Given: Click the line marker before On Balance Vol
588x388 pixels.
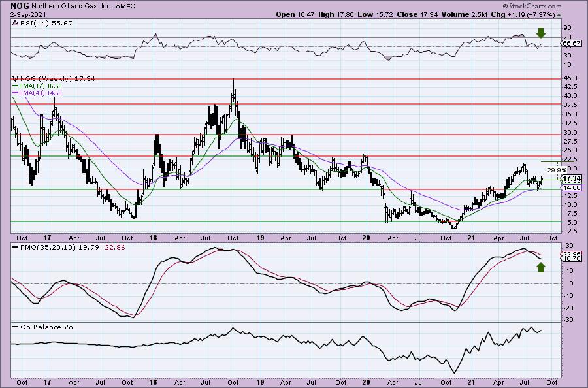Looking at the screenshot, I should click(x=15, y=327).
